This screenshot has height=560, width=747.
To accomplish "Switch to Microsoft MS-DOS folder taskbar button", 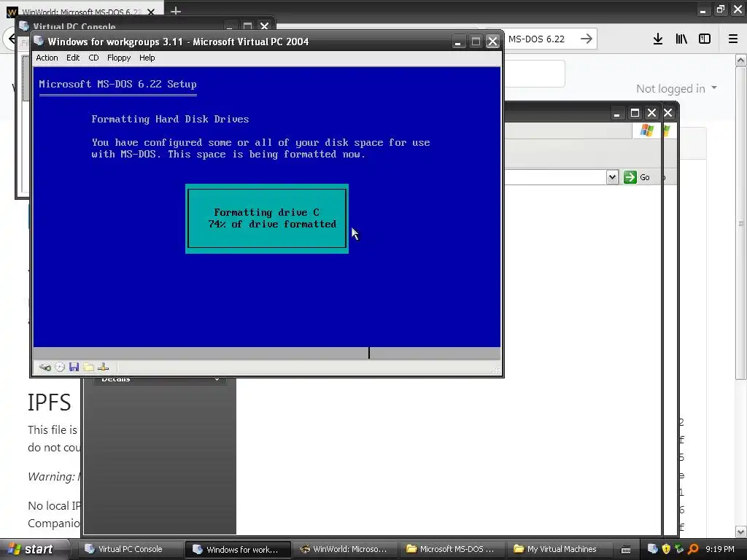I will 451,549.
